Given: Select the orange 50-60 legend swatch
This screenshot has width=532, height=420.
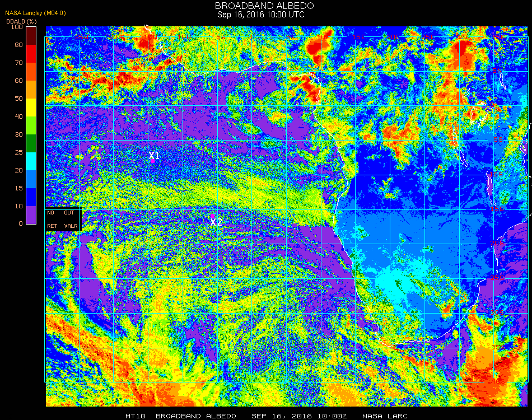Looking at the screenshot, I should (31, 90).
